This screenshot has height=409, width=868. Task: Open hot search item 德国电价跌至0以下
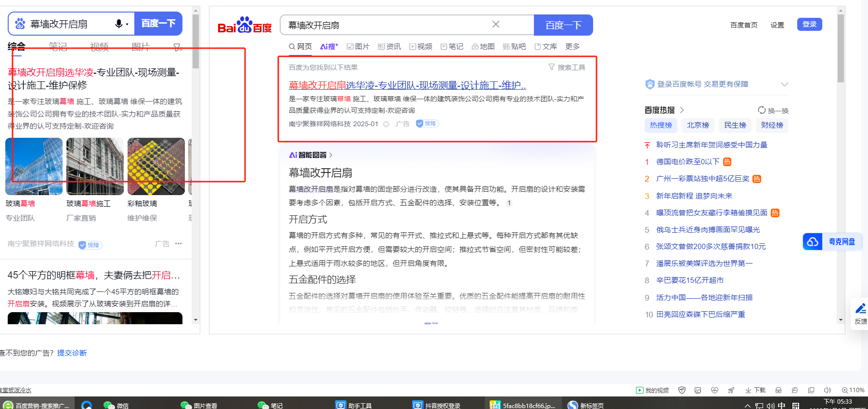(x=688, y=162)
